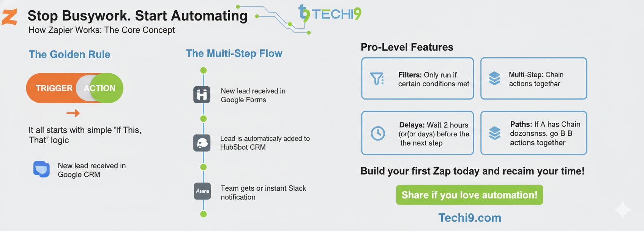This screenshot has height=231, width=644.
Task: Open the Techi9.com link
Action: pos(470,218)
